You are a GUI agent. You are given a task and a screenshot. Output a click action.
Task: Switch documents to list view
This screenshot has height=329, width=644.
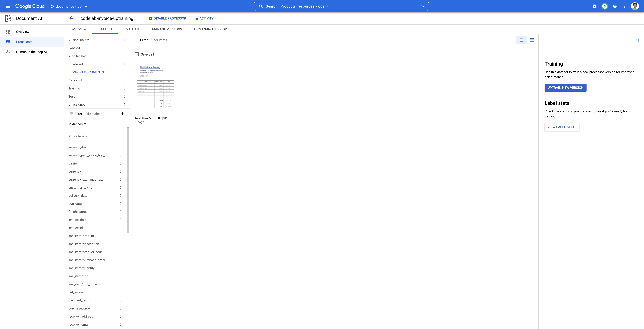point(532,40)
